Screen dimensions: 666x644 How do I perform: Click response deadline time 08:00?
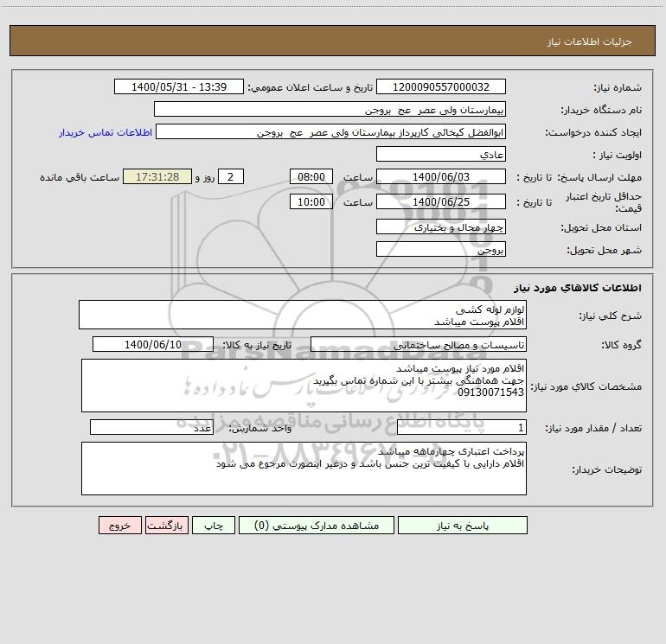[311, 176]
